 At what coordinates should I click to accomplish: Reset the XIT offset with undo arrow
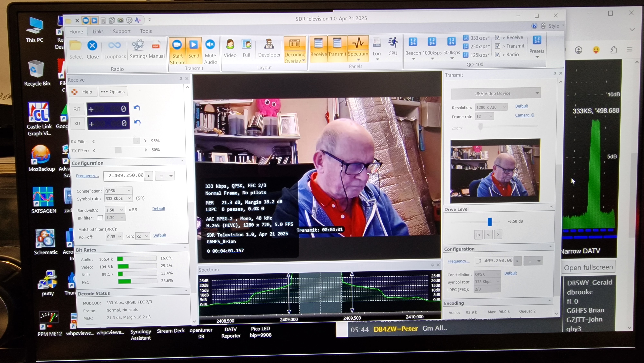(137, 122)
